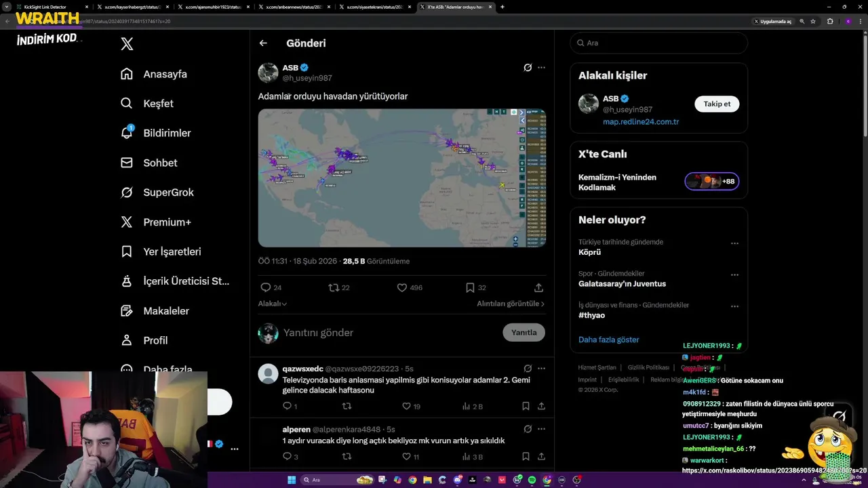Bookmark qazwsxedc's reply
Image resolution: width=868 pixels, height=488 pixels.
click(526, 406)
